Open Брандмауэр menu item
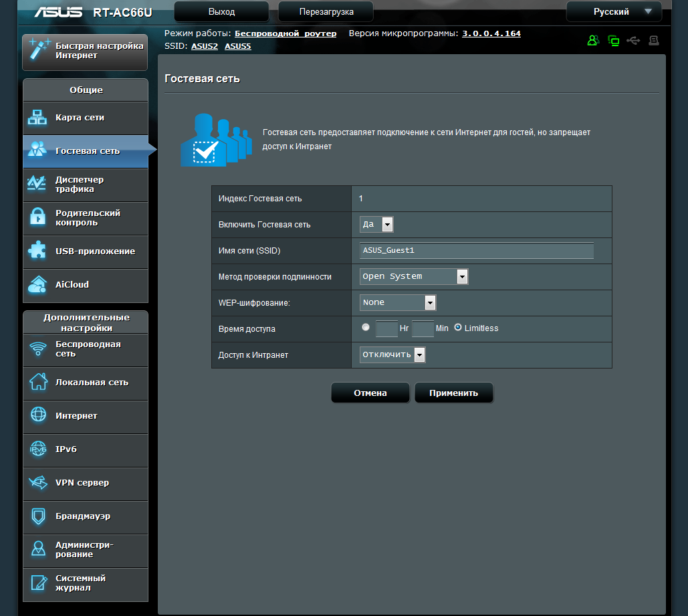Image resolution: width=688 pixels, height=616 pixels. [86, 516]
